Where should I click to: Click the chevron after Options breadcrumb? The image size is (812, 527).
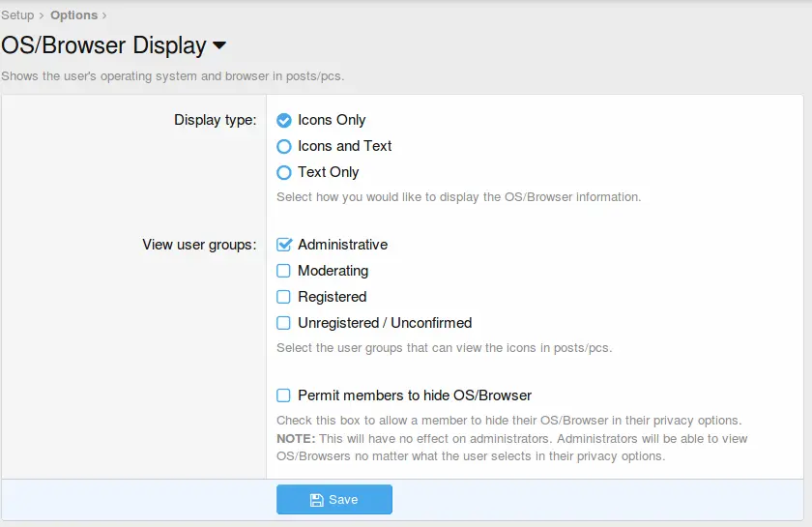104,15
